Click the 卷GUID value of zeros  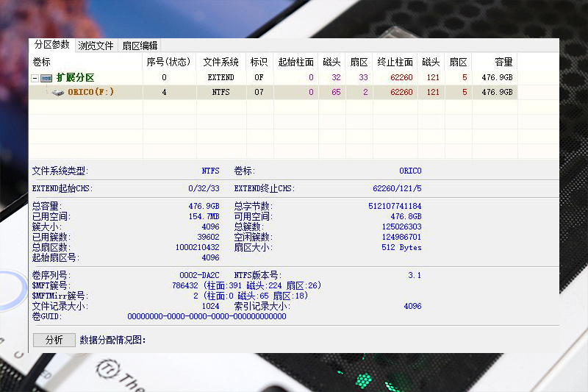[x=207, y=316]
